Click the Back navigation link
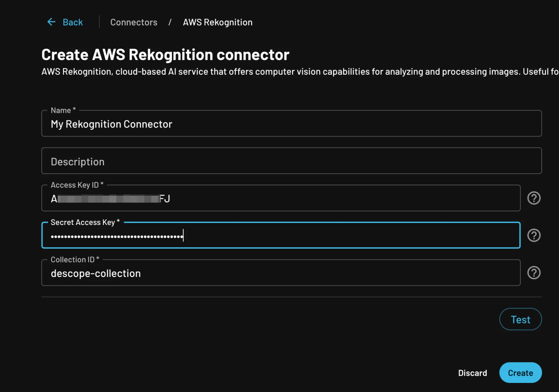Viewport: 559px width, 392px height. 72,22
